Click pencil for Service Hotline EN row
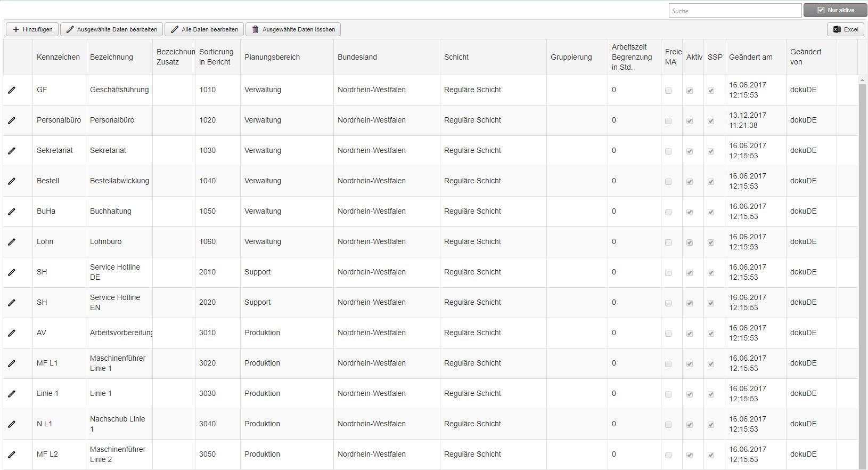This screenshot has width=868, height=470. point(12,303)
